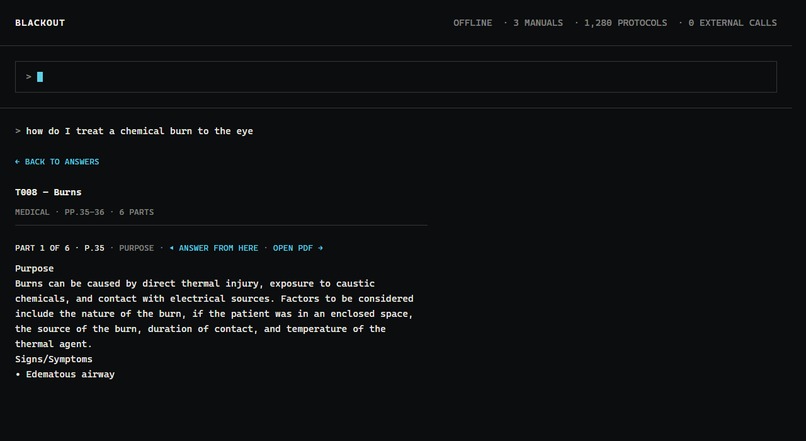Click the Signs/Symptoms subheading
This screenshot has width=806, height=441.
point(53,359)
